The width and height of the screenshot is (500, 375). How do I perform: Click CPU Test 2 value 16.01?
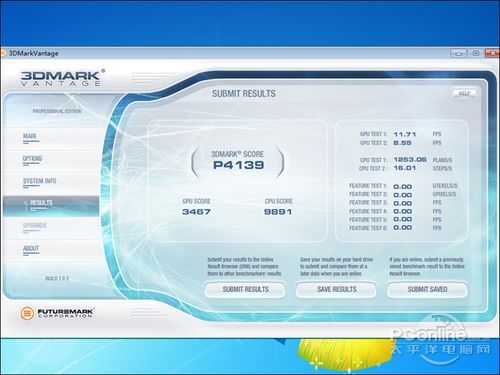(405, 168)
